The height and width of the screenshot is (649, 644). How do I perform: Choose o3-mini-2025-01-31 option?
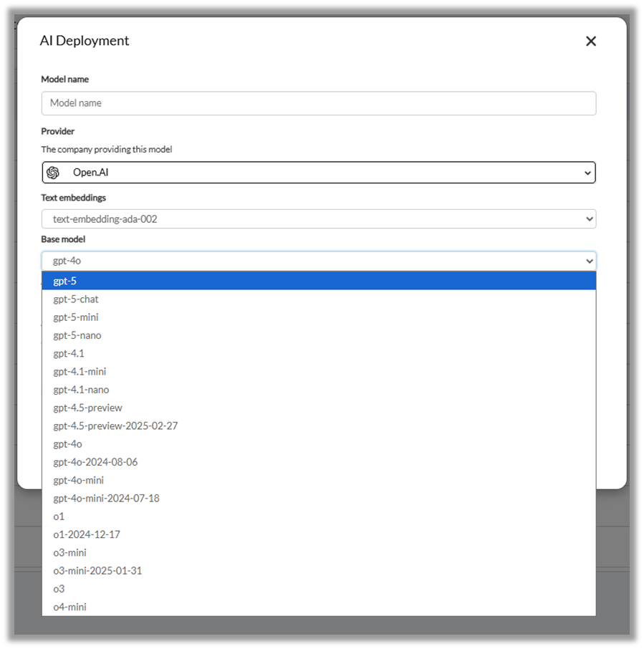[x=319, y=571]
